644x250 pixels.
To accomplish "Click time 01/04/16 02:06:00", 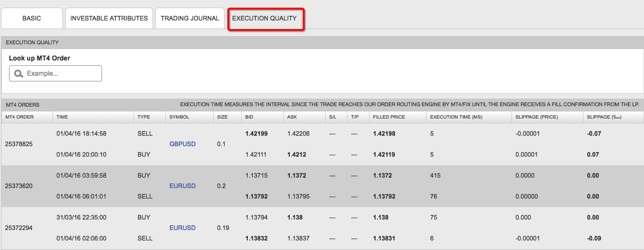I will coord(81,238).
